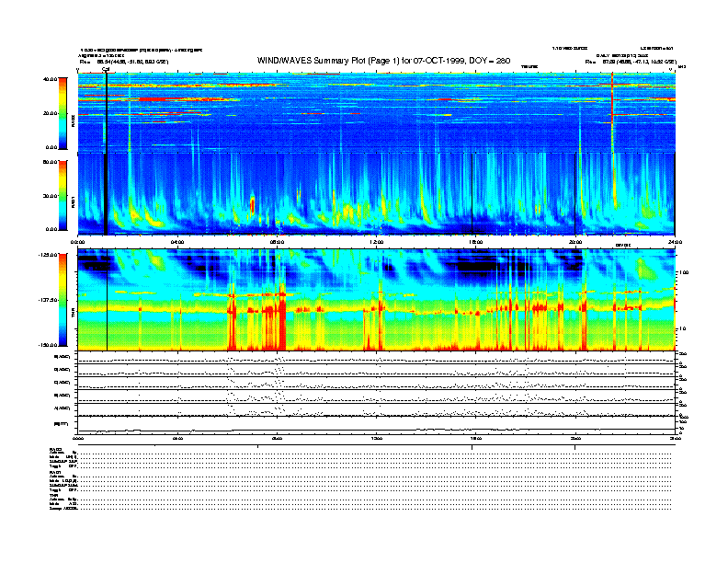Click the thick black calibration bar in RAD1

coord(106,194)
